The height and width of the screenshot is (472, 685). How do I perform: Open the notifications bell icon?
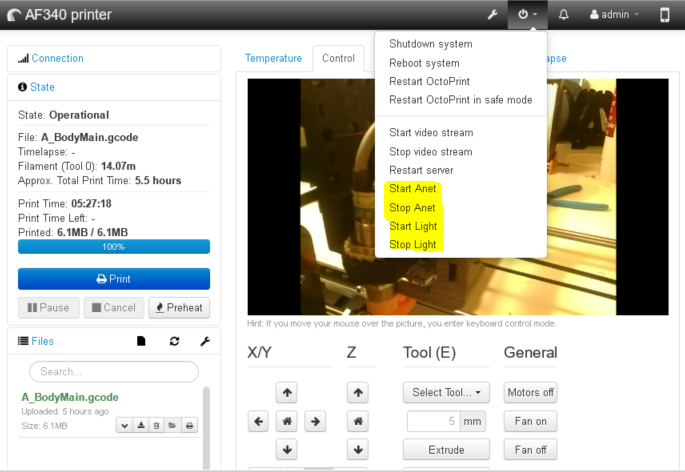click(x=564, y=15)
